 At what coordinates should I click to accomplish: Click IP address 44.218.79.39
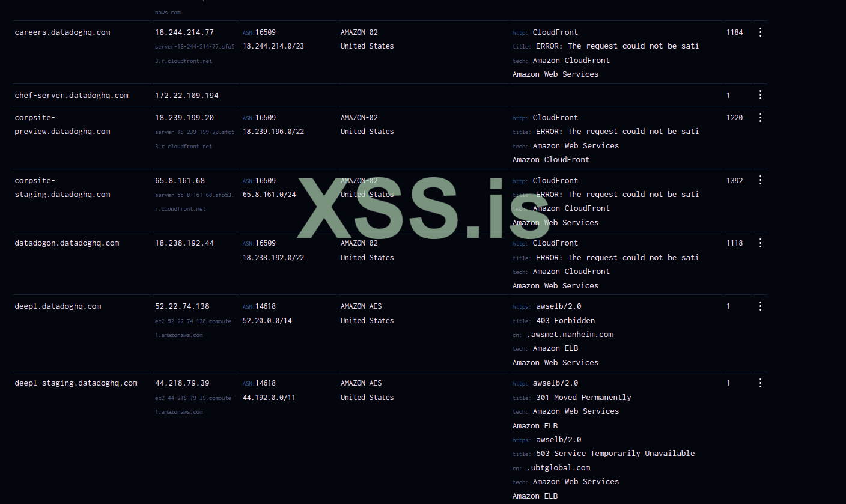click(182, 383)
